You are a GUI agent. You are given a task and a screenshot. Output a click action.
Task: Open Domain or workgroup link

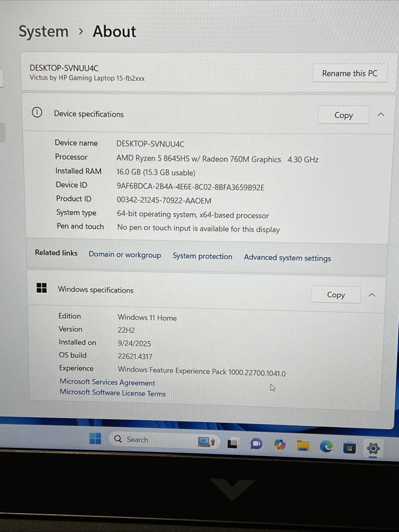(125, 255)
